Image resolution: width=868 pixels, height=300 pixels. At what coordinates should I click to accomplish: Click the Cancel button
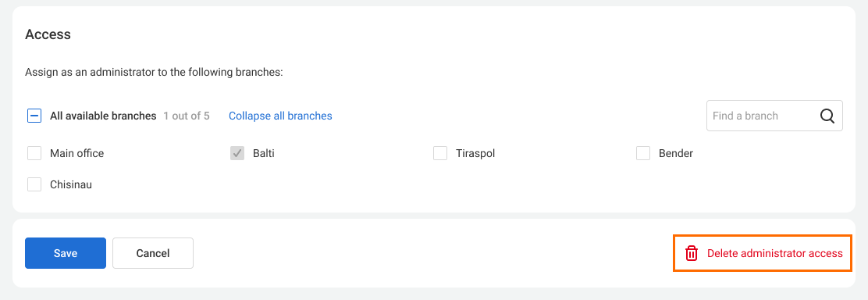point(153,253)
